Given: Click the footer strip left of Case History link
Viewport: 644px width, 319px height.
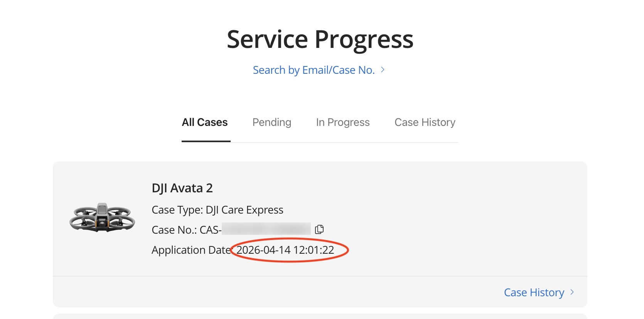Looking at the screenshot, I should pos(270,292).
